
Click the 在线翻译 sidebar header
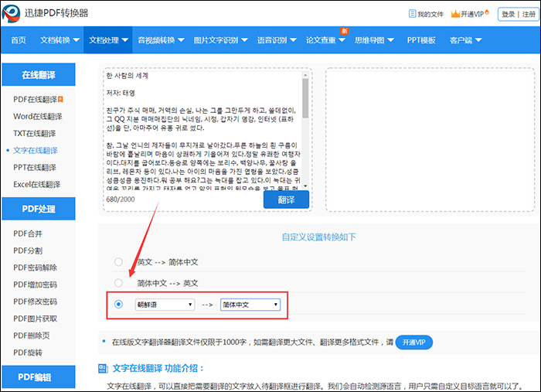point(39,74)
